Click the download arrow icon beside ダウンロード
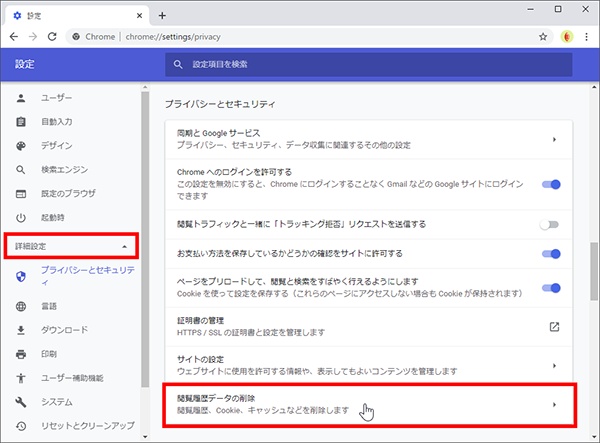600x443 pixels. 21,330
